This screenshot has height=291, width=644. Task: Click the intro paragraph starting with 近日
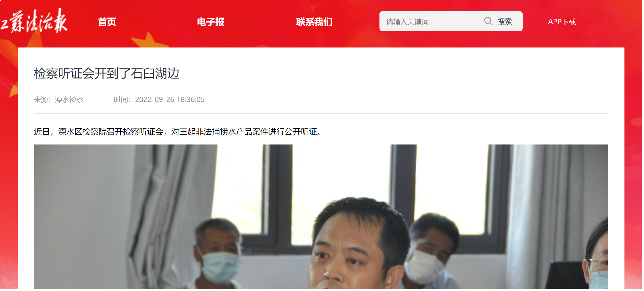pos(178,132)
